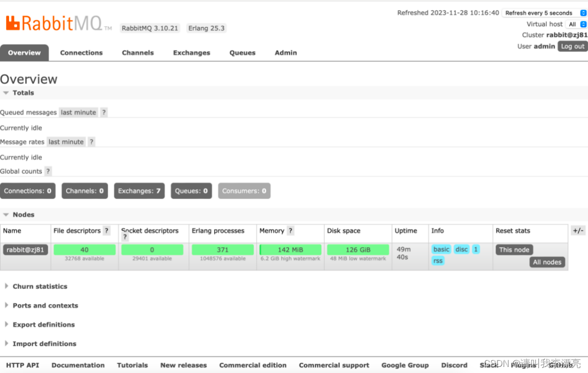
Task: Open the Tutorials link
Action: point(132,365)
